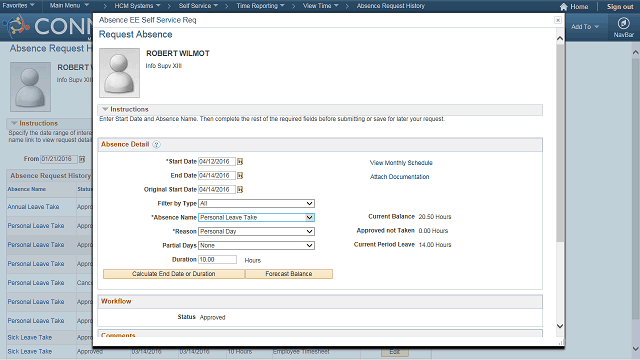Image resolution: width=640 pixels, height=360 pixels.
Task: Click the Forecast Balance button
Action: (289, 274)
